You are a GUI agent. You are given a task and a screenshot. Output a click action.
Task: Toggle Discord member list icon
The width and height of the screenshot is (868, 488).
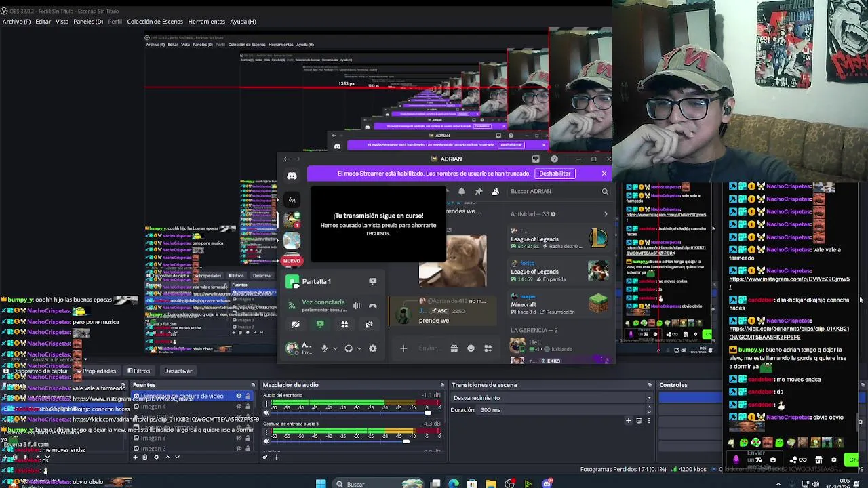point(496,192)
